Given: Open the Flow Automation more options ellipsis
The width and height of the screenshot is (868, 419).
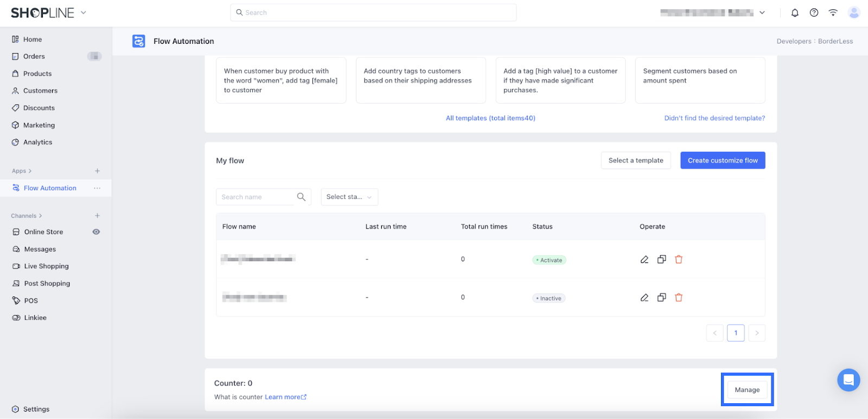Looking at the screenshot, I should tap(97, 188).
